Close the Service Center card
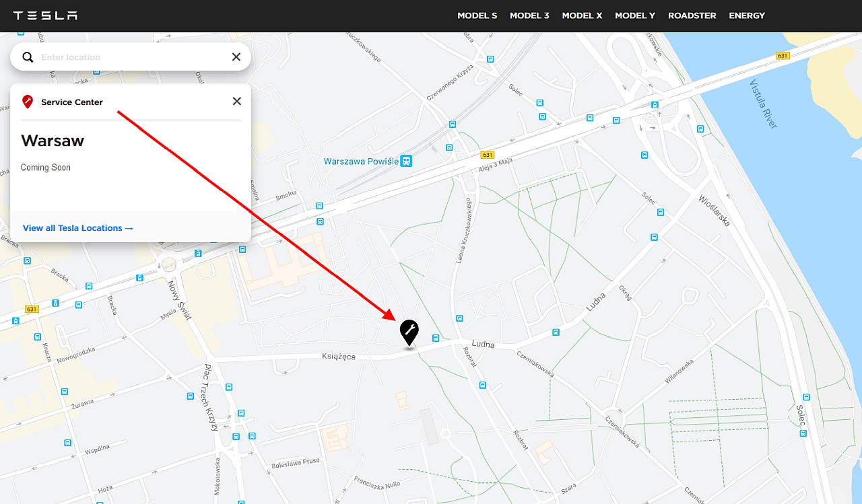Screen dimensions: 862x504 237,101
